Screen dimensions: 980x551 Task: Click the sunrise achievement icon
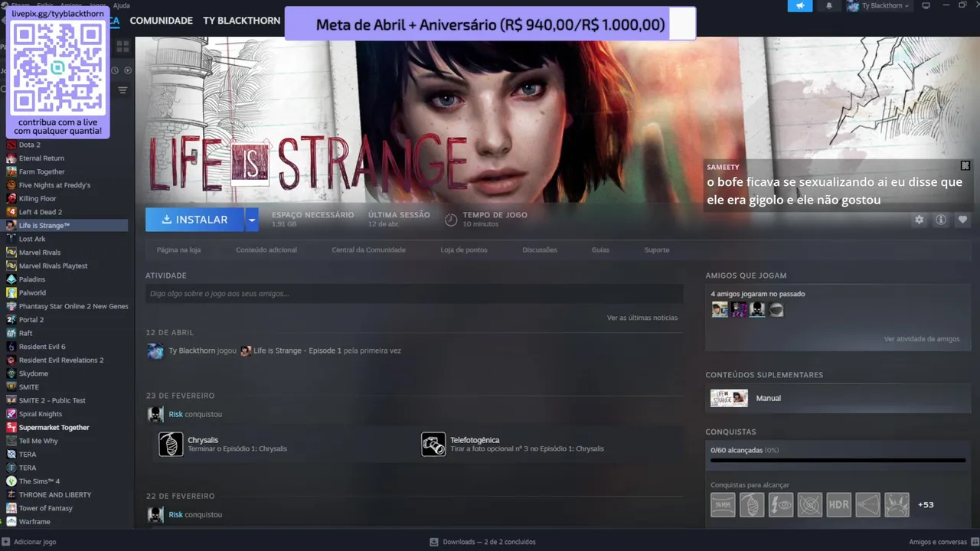tap(897, 504)
